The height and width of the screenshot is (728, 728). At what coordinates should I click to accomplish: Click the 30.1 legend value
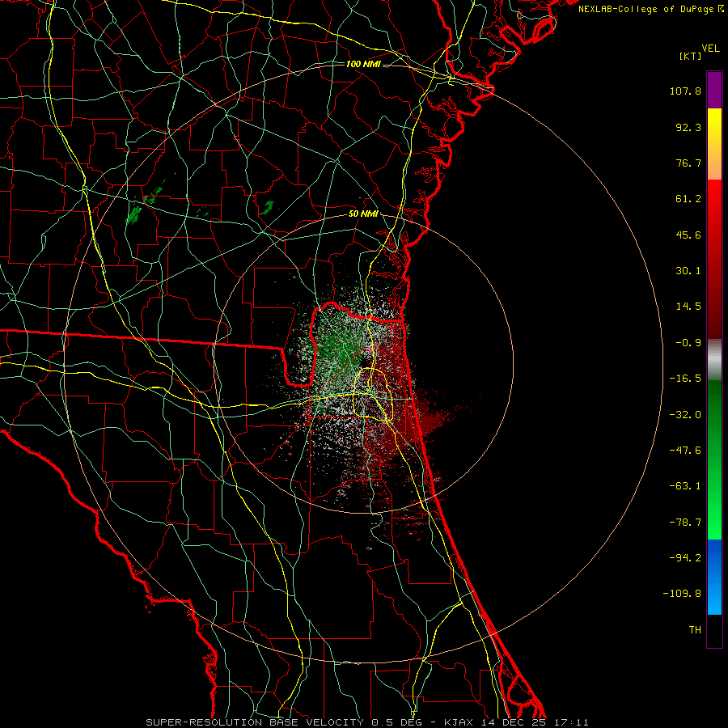(x=688, y=271)
